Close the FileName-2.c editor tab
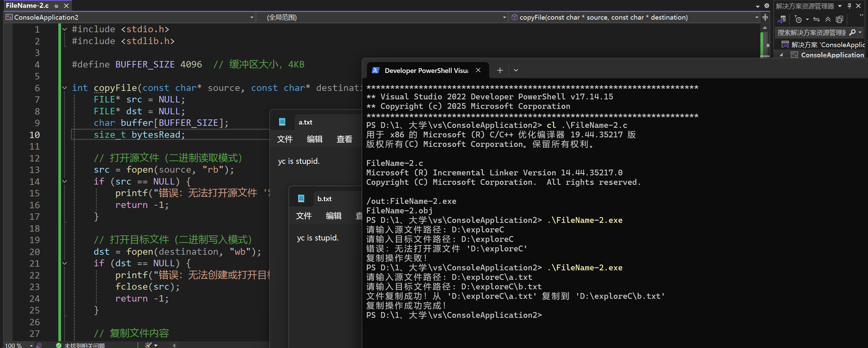The image size is (868, 348). tap(66, 6)
